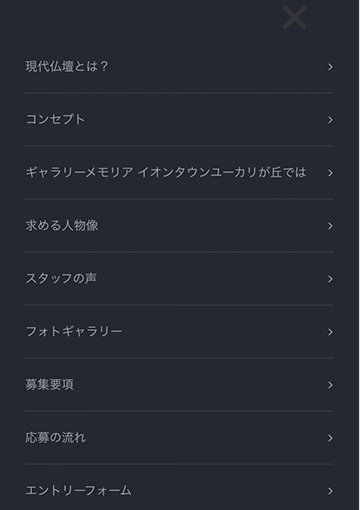The image size is (360, 510).
Task: Click the chevron beside エントリーフォーム
Action: point(330,491)
